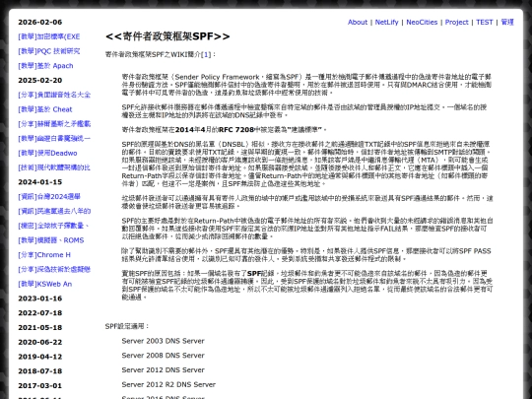Open the About link in top navigation

click(x=358, y=22)
